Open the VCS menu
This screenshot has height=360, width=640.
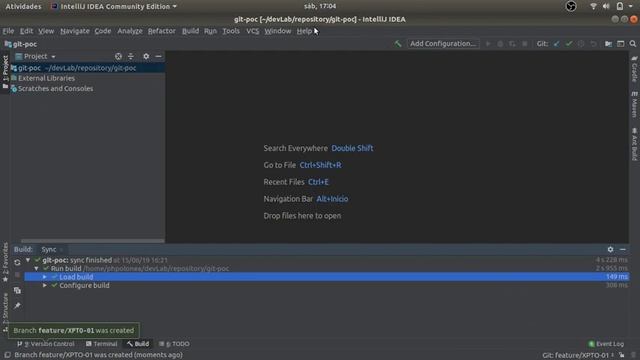253,31
